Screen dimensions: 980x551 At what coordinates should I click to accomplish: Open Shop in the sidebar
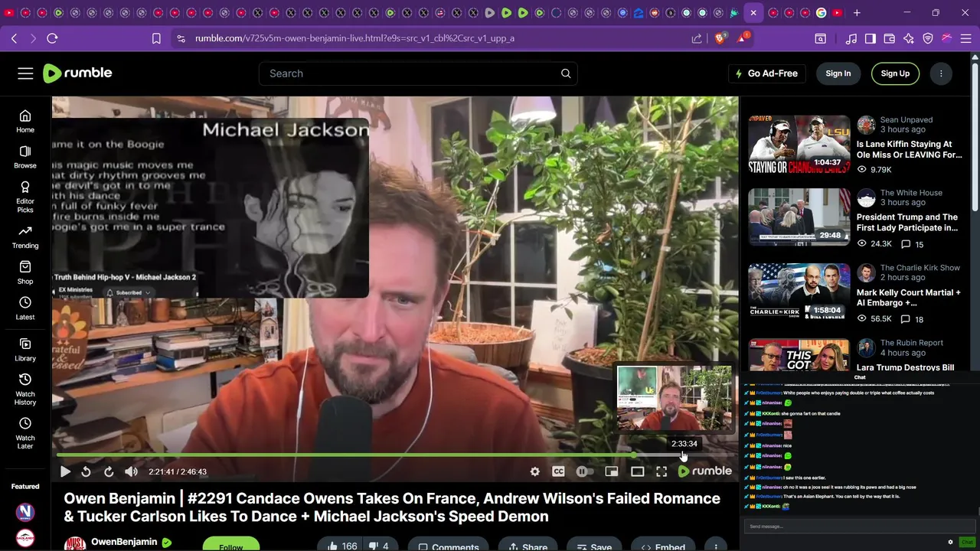pos(25,272)
